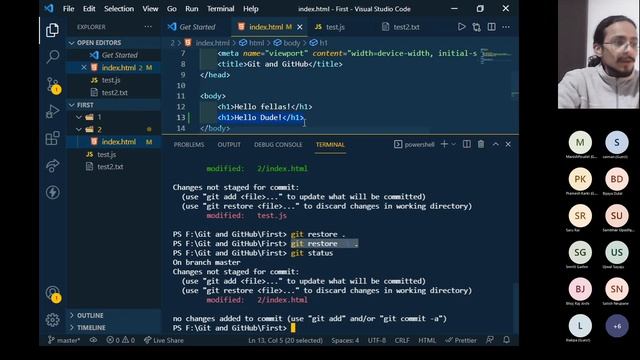This screenshot has height=360, width=640.
Task: Switch to the Debug Console tab
Action: 278,144
